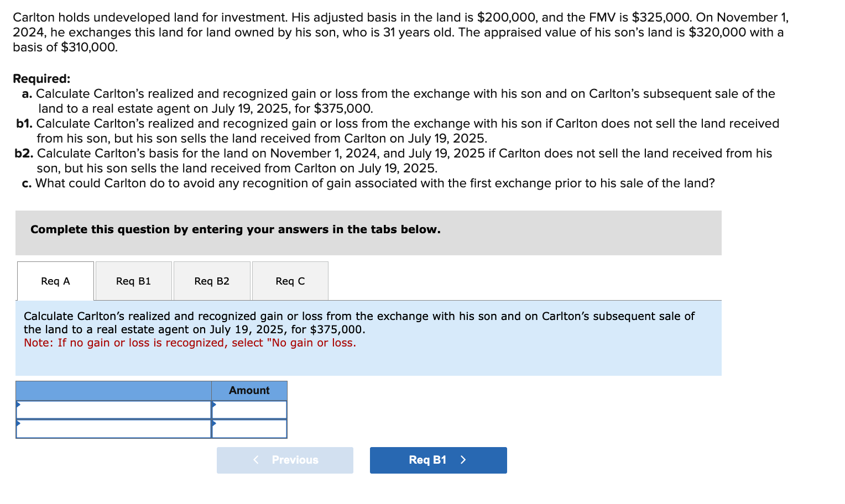Viewport: 845px width, 504px height.
Task: Click the Amount column header
Action: [249, 390]
